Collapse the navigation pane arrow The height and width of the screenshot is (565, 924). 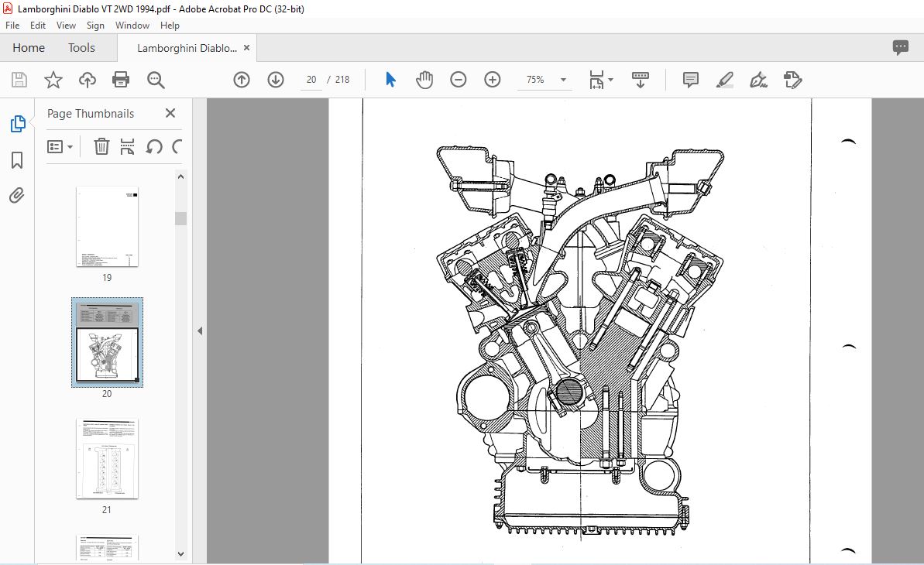click(x=200, y=331)
